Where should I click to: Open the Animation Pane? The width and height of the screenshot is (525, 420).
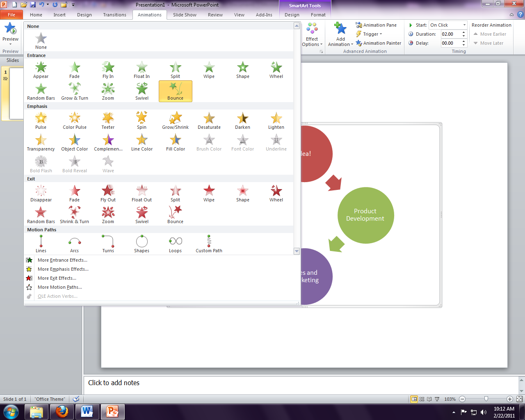376,25
